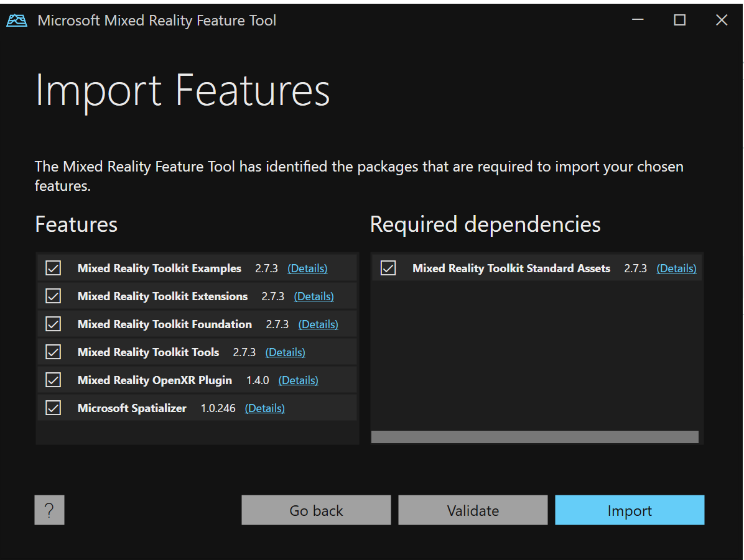
Task: Click the Import button
Action: coord(630,510)
